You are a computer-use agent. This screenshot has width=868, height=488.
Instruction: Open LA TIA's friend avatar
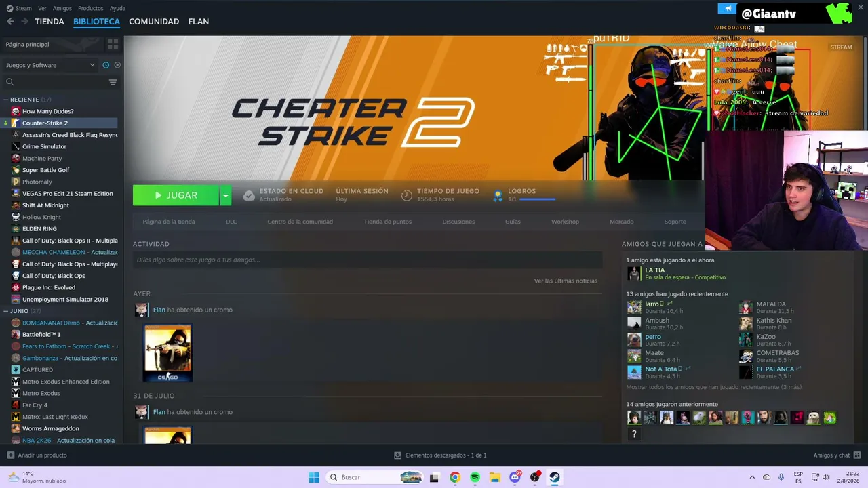point(634,273)
